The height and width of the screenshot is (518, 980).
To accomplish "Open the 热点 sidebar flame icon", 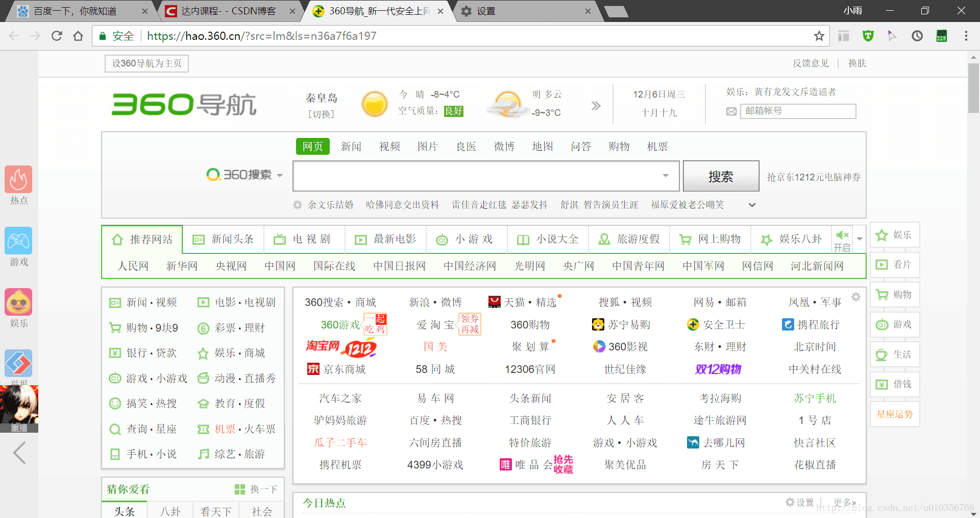I will click(x=18, y=179).
